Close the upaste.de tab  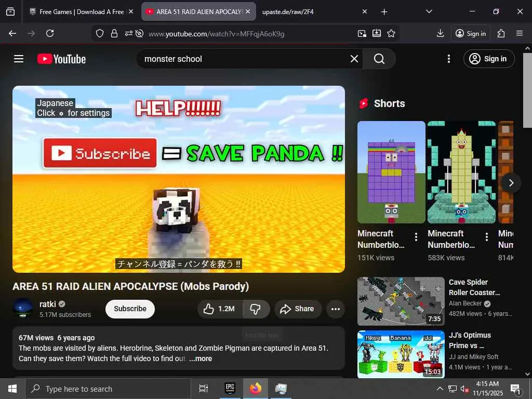point(364,11)
